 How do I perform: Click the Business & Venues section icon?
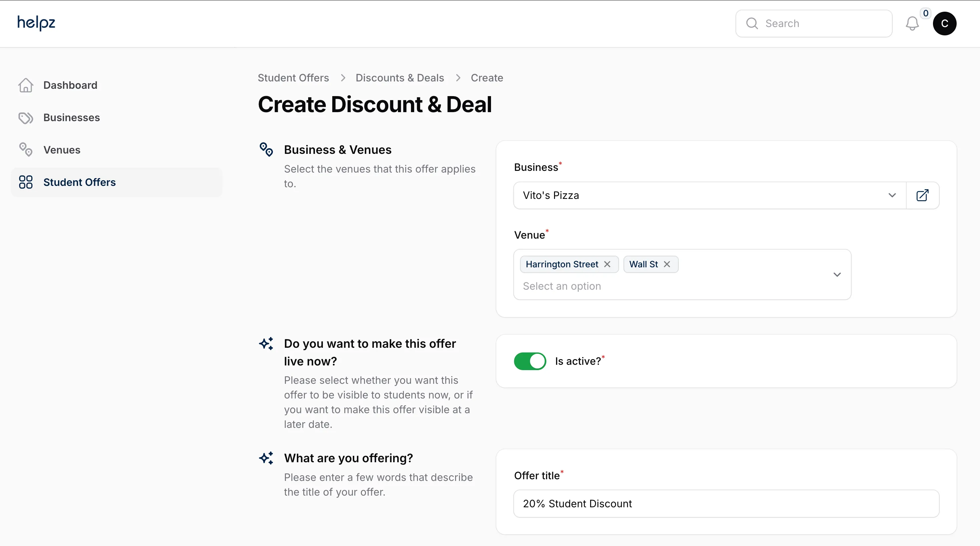point(266,150)
